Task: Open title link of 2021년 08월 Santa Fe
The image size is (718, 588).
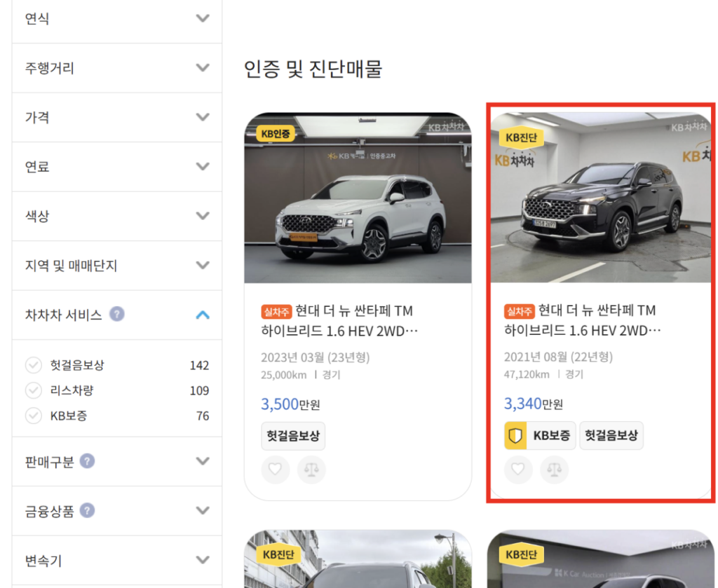Action: click(582, 320)
